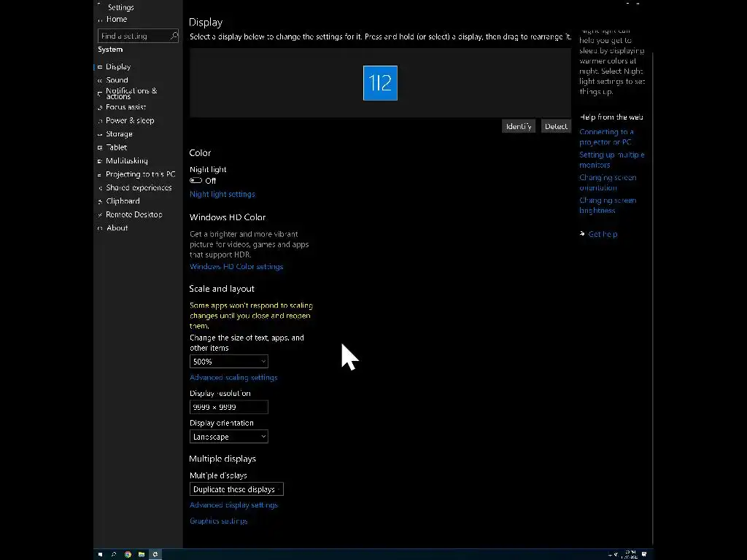This screenshot has width=747, height=560.
Task: Open Graphics settings link
Action: tap(218, 521)
